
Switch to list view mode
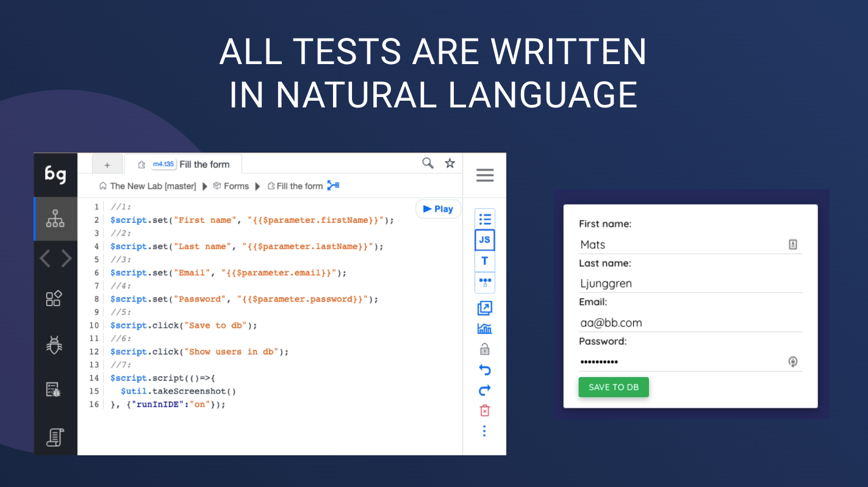point(485,219)
